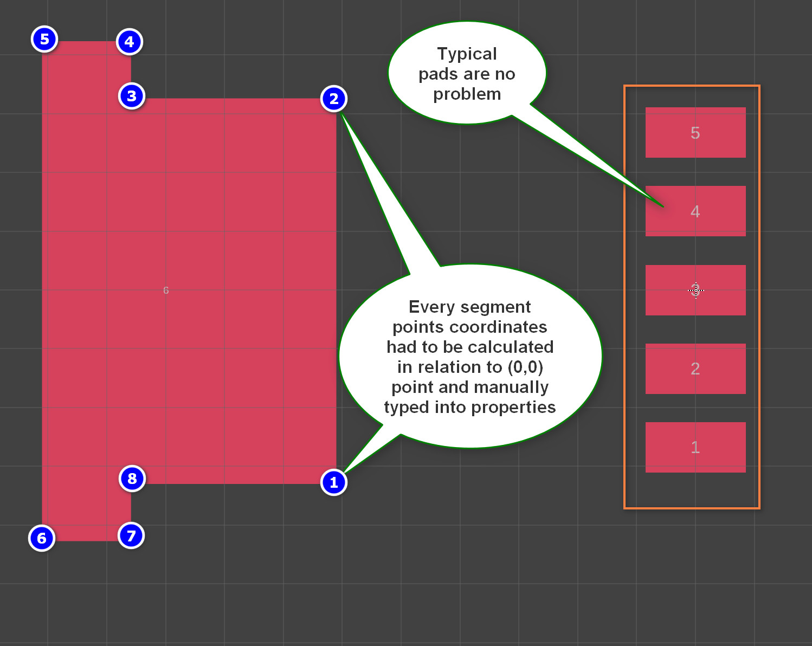
Task: Select pad 5 at the top of the pad row
Action: [695, 132]
